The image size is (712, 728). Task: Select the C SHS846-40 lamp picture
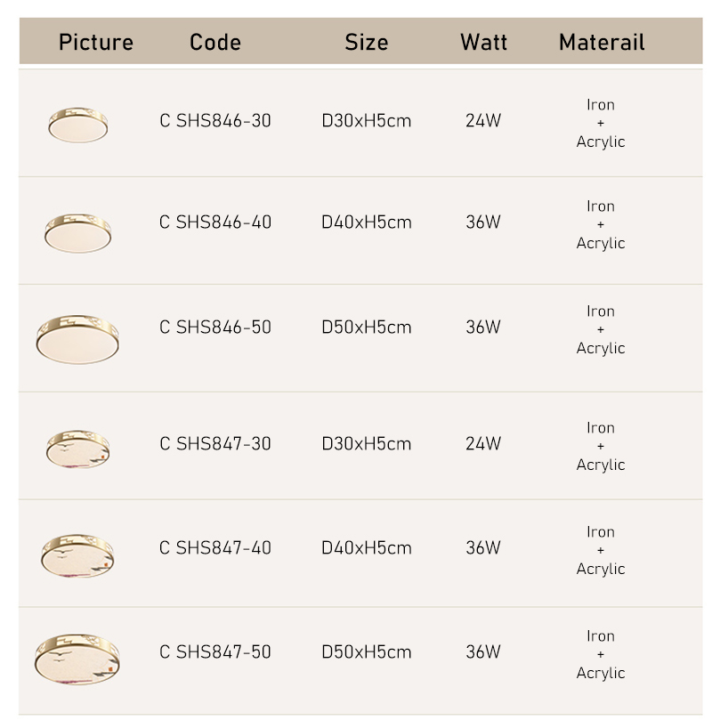(78, 232)
